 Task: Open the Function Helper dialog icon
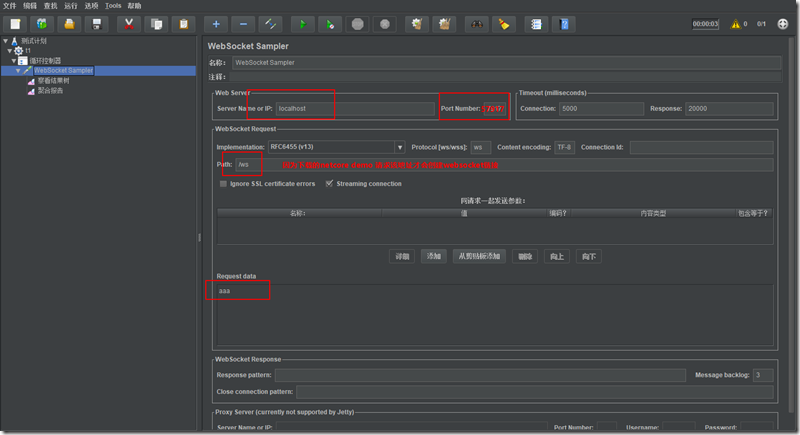tap(536, 24)
